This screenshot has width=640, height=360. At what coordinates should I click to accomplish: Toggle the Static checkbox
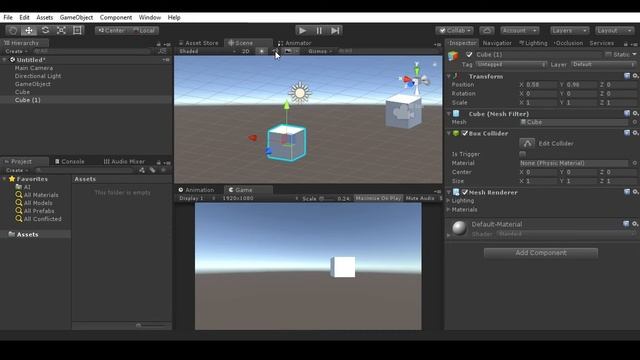pos(609,55)
